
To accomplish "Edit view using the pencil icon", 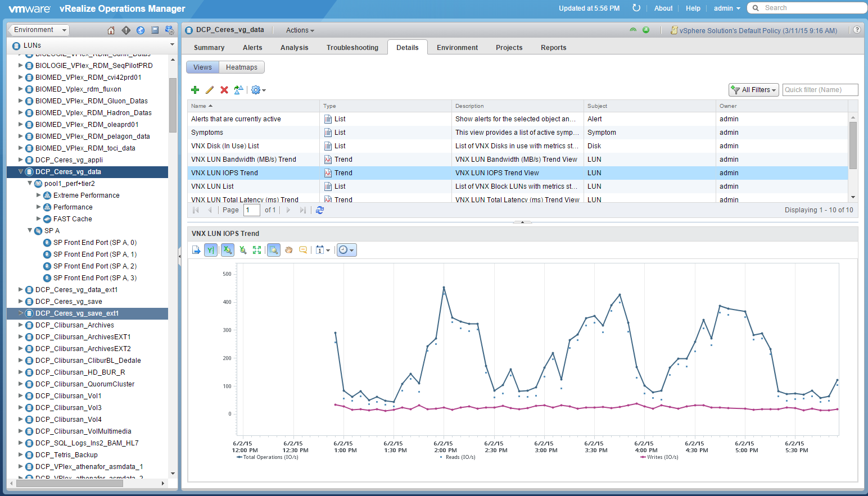I will pyautogui.click(x=210, y=90).
